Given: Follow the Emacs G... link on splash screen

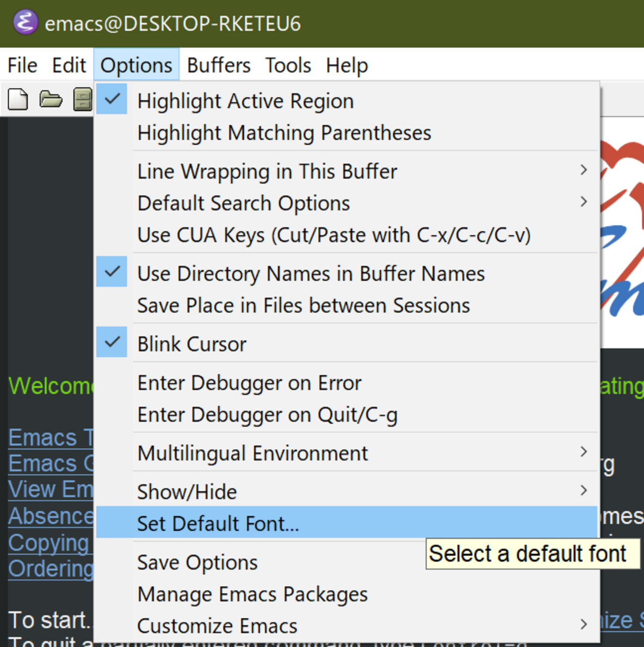Looking at the screenshot, I should (x=51, y=464).
